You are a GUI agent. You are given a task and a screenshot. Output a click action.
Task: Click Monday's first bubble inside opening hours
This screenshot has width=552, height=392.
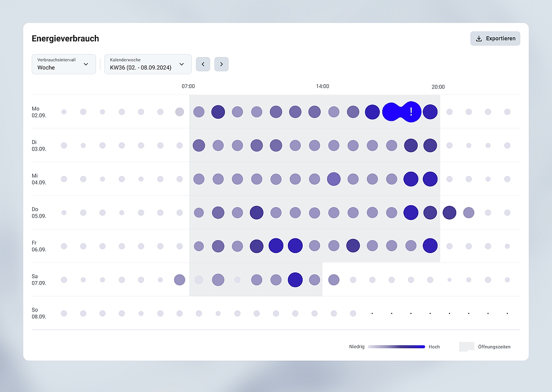tap(199, 112)
